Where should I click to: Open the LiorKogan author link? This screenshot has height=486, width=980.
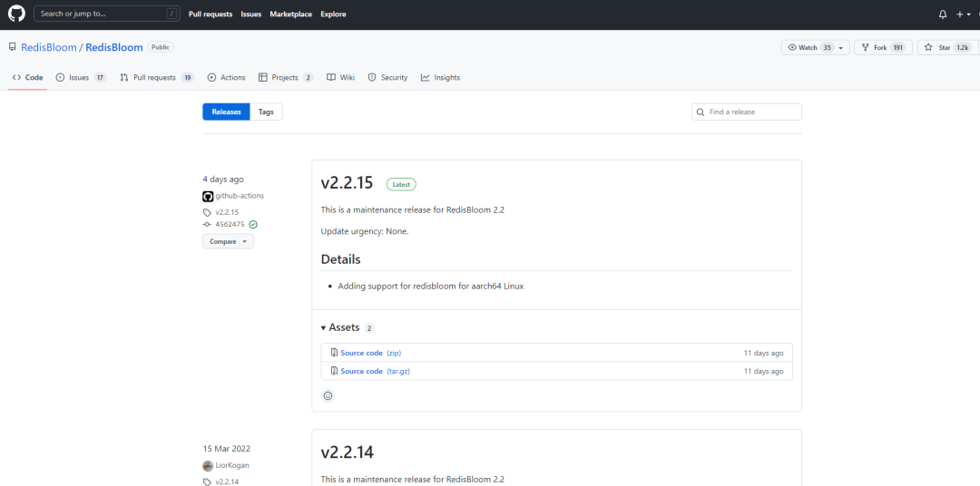pos(231,465)
